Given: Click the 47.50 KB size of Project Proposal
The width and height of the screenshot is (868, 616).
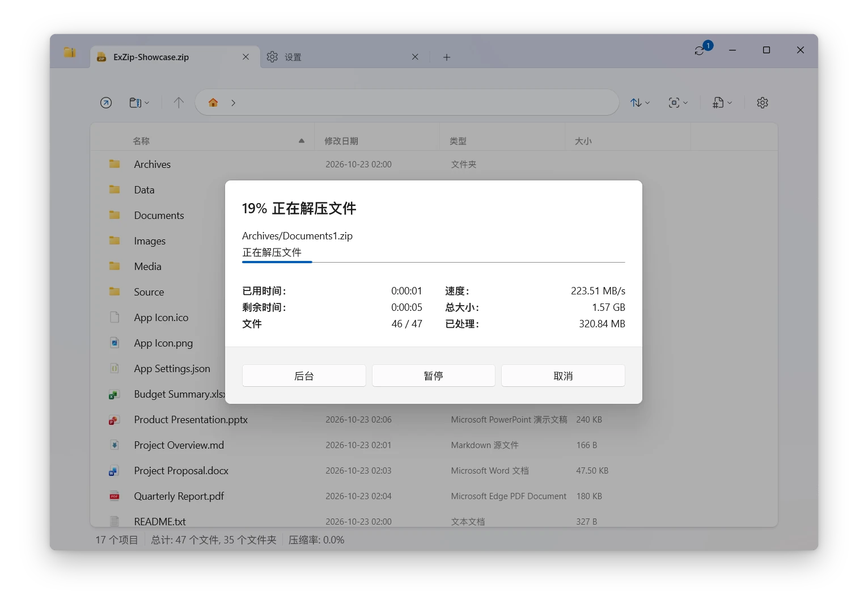Looking at the screenshot, I should (x=592, y=471).
